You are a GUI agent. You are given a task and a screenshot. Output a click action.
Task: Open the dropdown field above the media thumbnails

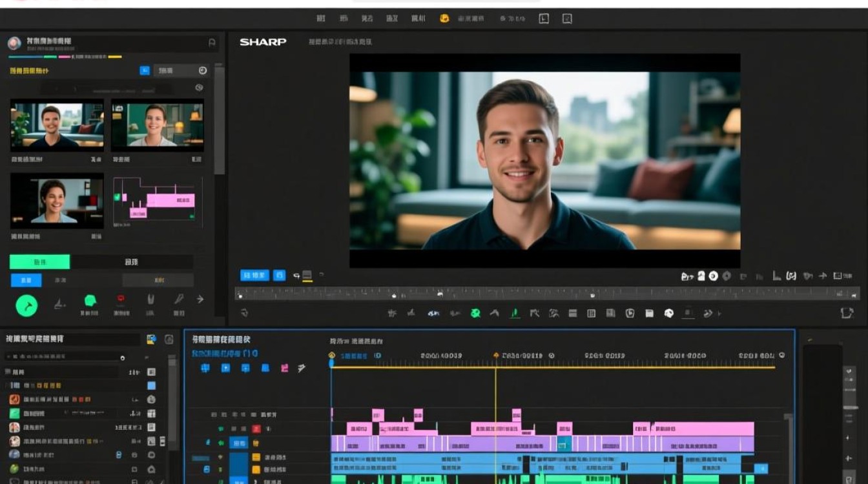click(x=181, y=70)
